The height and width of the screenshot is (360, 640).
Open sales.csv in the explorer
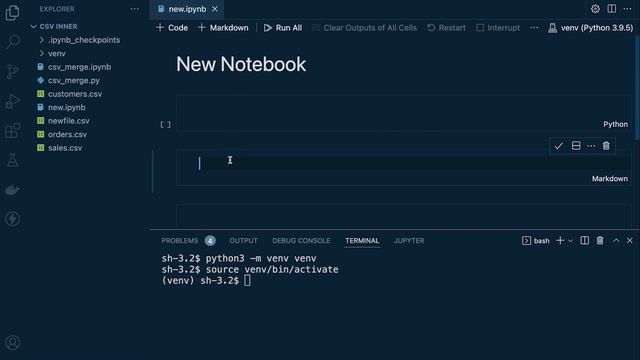[x=65, y=148]
